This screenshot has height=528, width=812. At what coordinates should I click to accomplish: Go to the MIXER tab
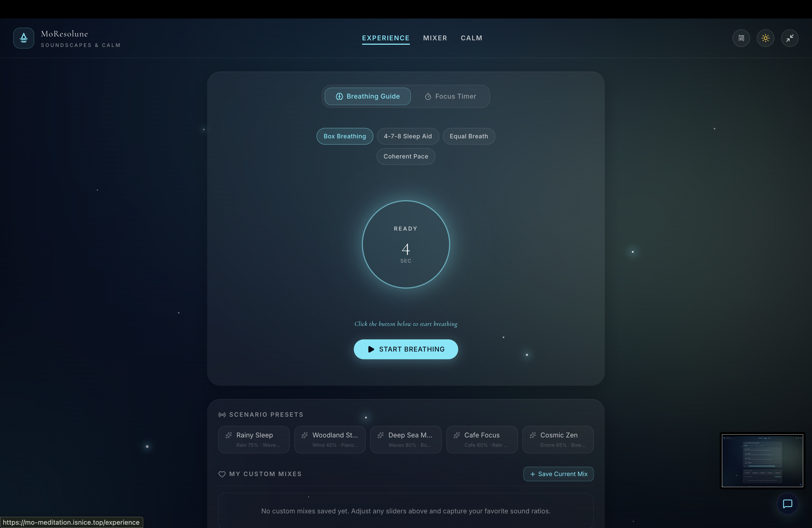[x=435, y=38]
